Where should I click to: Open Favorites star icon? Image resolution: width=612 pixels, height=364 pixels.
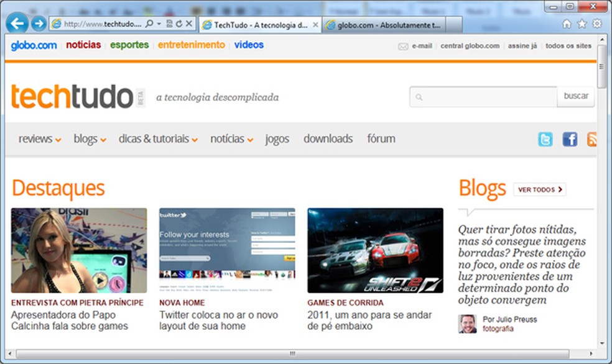pyautogui.click(x=582, y=24)
